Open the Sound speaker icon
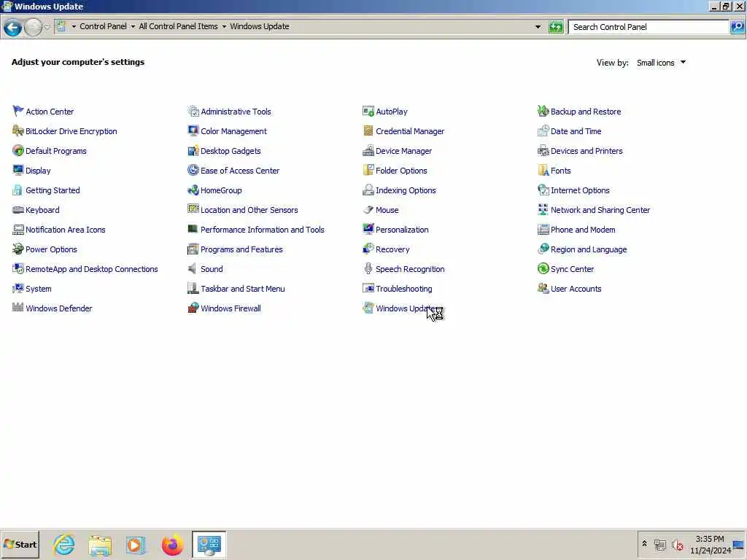747x560 pixels. [x=193, y=268]
